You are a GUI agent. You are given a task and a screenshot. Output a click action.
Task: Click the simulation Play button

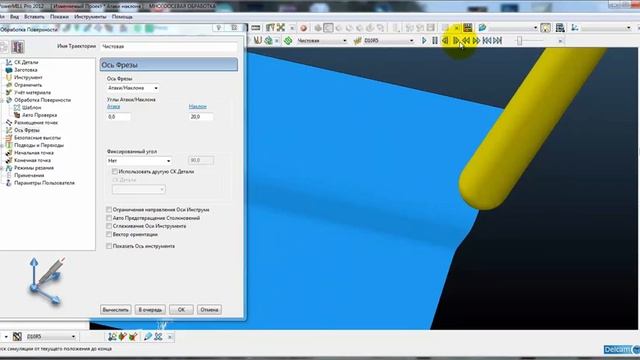424,40
